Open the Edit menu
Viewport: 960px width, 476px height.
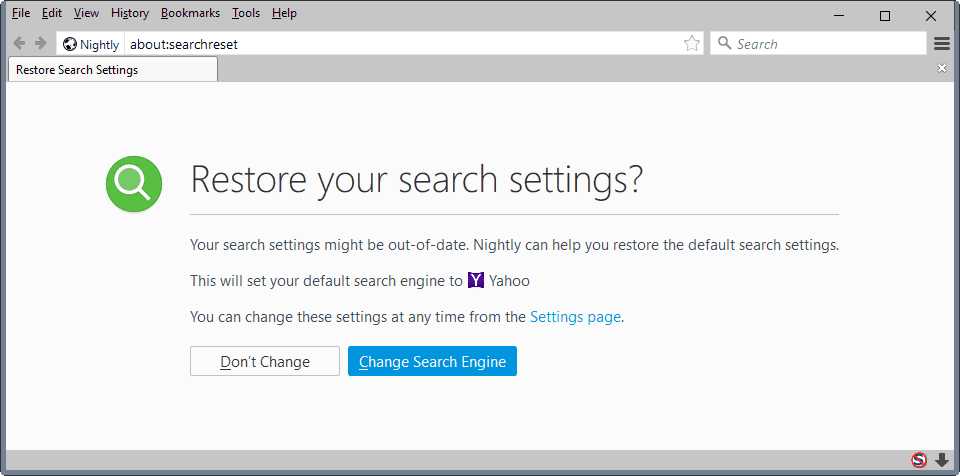52,13
